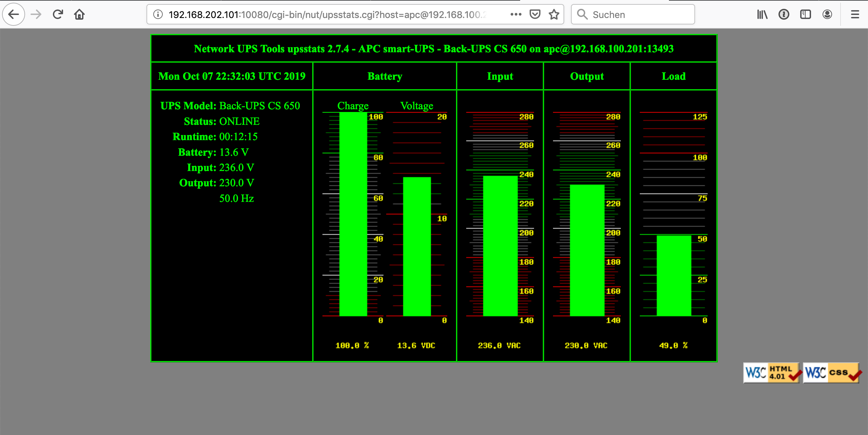
Task: Open the Firefox account icon
Action: pyautogui.click(x=827, y=14)
